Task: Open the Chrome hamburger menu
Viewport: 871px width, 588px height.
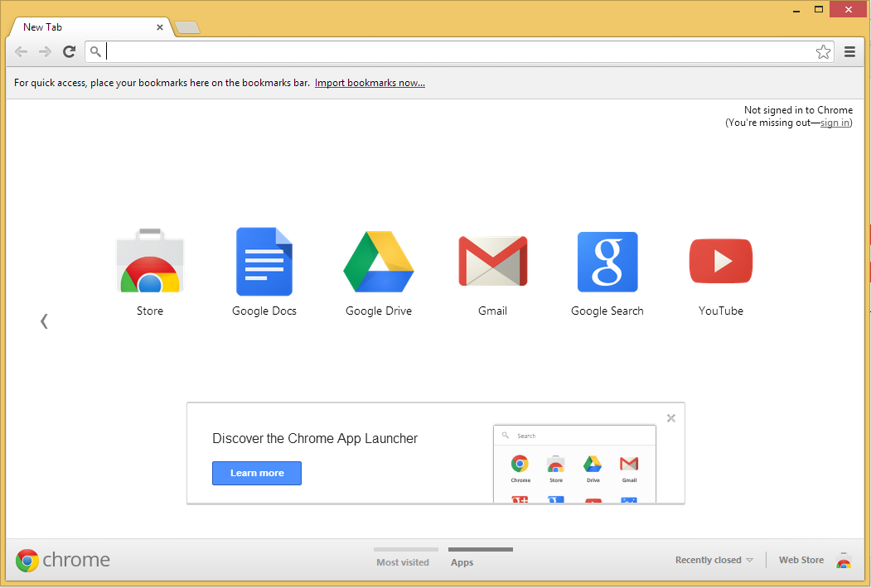Action: pyautogui.click(x=849, y=51)
